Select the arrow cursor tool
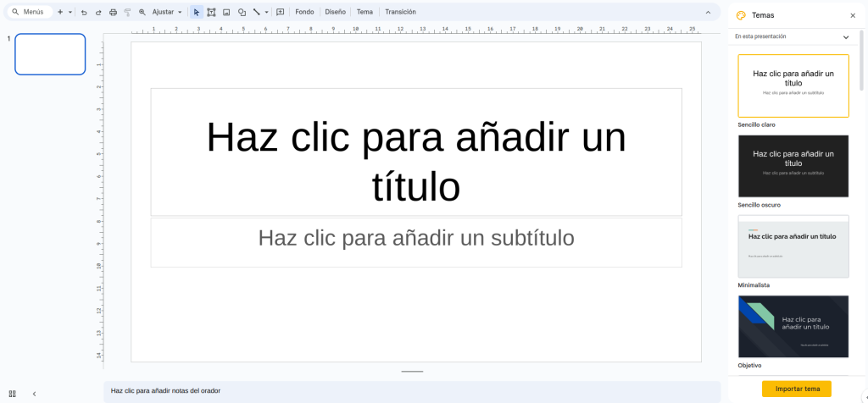This screenshot has width=868, height=403. click(197, 12)
